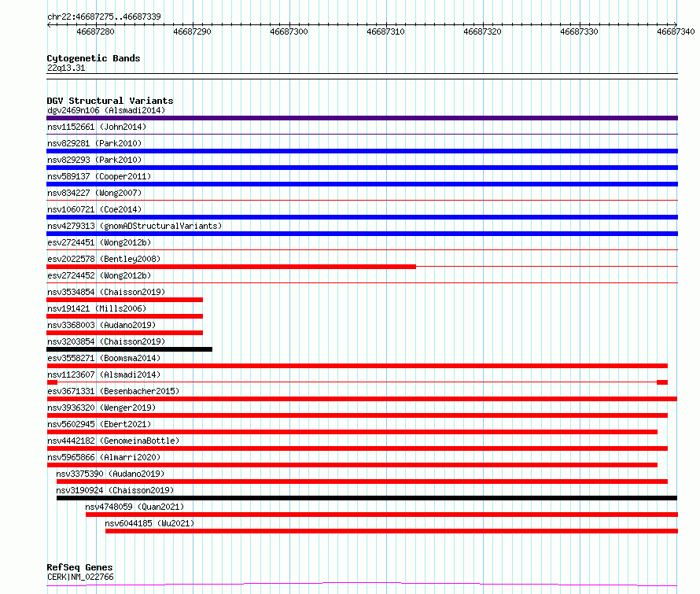Click the dgv2469n106 (Alsmadi2014) variant label
The image size is (700, 594).
pos(106,110)
